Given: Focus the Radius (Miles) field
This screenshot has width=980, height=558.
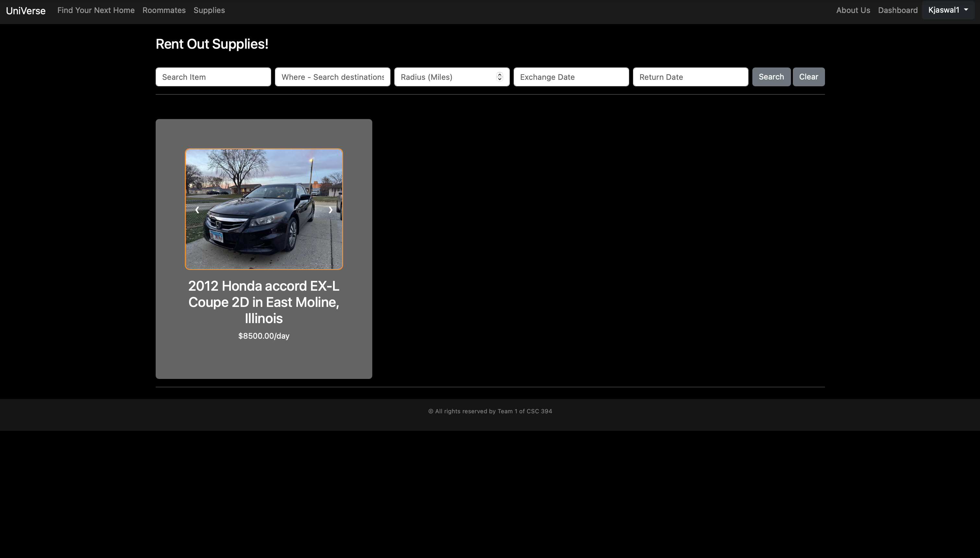Looking at the screenshot, I should [x=444, y=77].
